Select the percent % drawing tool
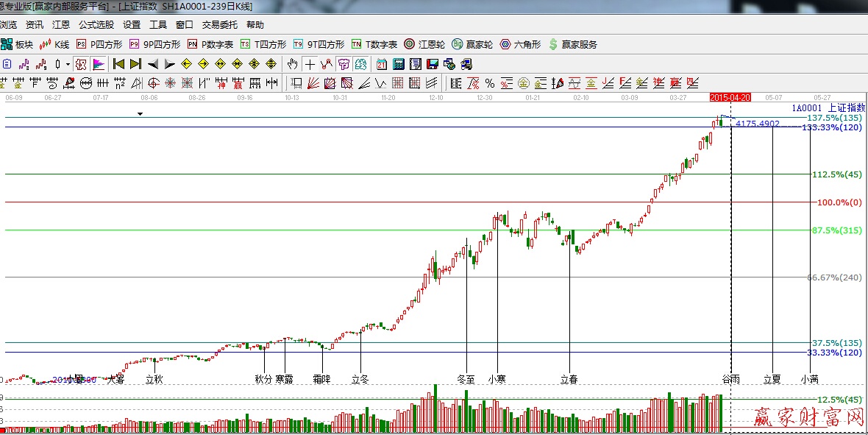This screenshot has width=868, height=435. point(490,83)
